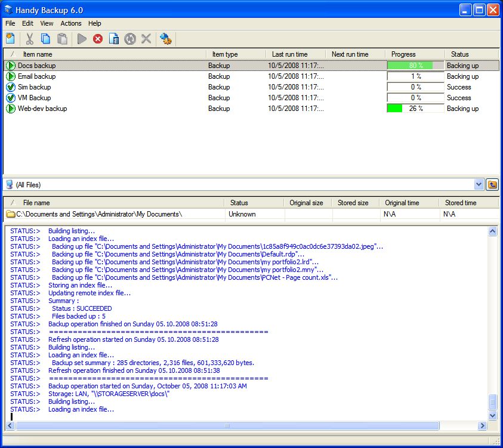Open the settings wrench toolbar icon
This screenshot has width=503, height=448.
pos(166,39)
